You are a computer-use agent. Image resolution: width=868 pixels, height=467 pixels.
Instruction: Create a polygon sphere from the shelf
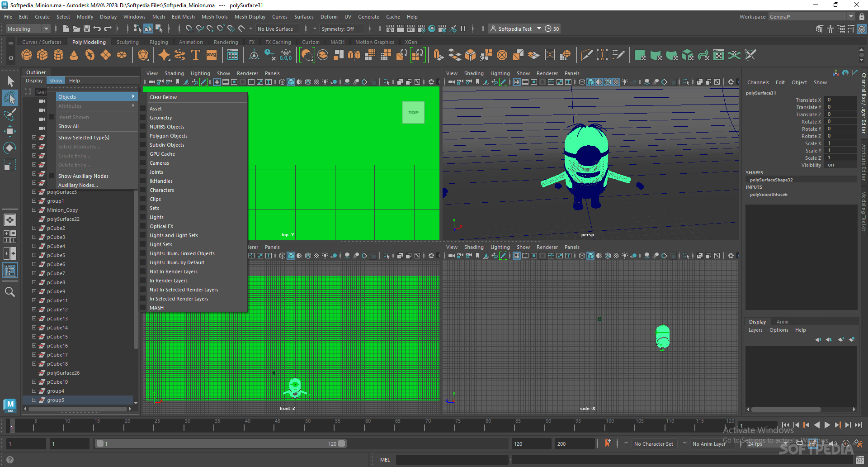click(x=27, y=55)
